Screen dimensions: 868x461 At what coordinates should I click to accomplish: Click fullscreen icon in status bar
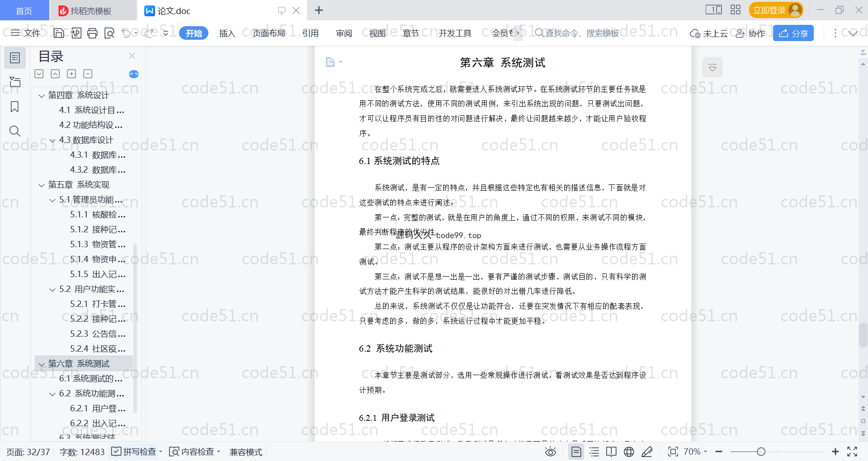coord(852,452)
